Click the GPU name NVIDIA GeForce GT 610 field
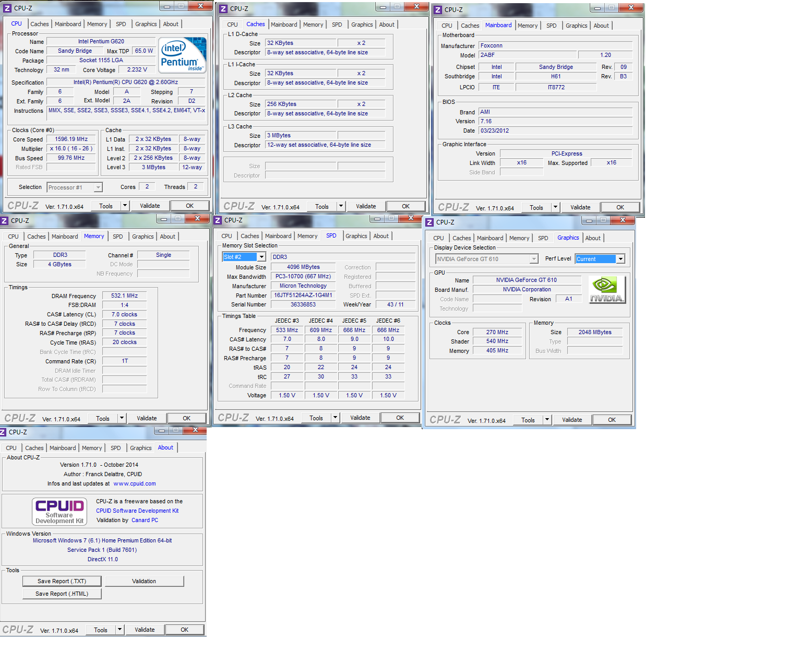 point(527,280)
